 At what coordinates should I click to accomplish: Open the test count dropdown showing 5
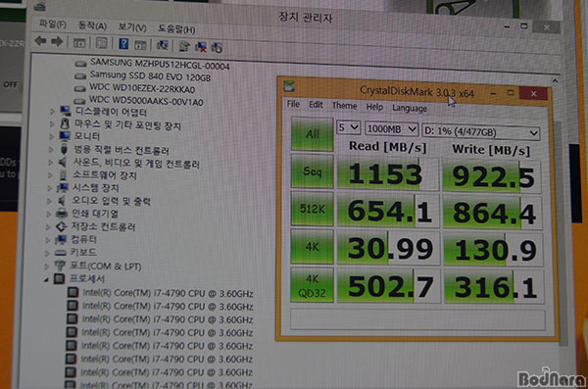point(348,127)
